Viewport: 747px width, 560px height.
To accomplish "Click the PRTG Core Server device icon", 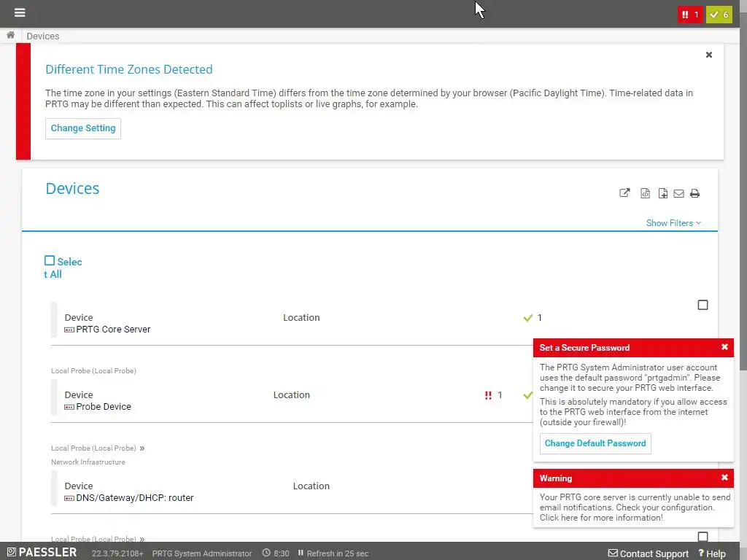I will coord(69,330).
